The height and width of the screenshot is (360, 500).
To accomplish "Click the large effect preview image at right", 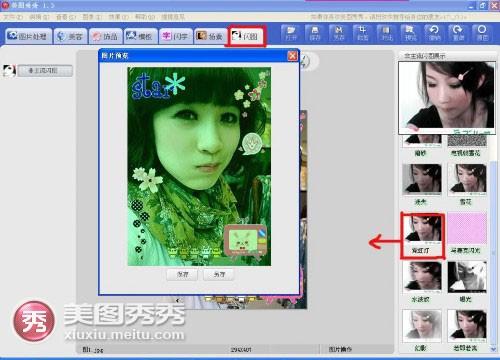I will (447, 98).
